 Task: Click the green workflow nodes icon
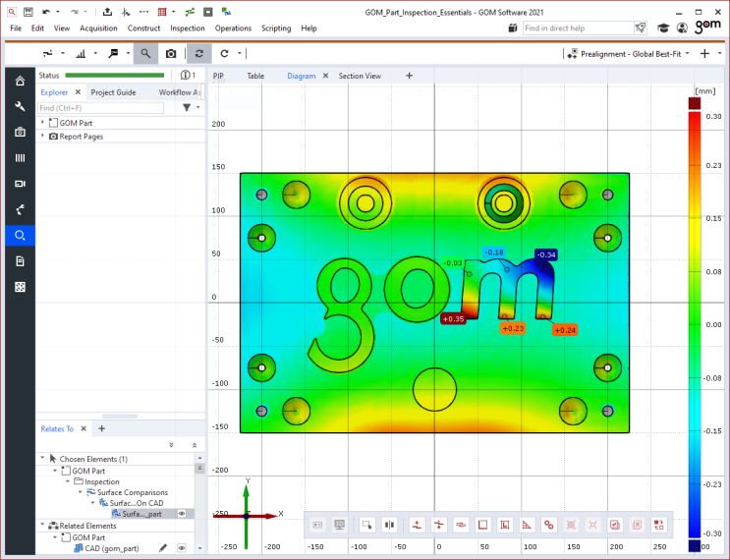pos(190,12)
